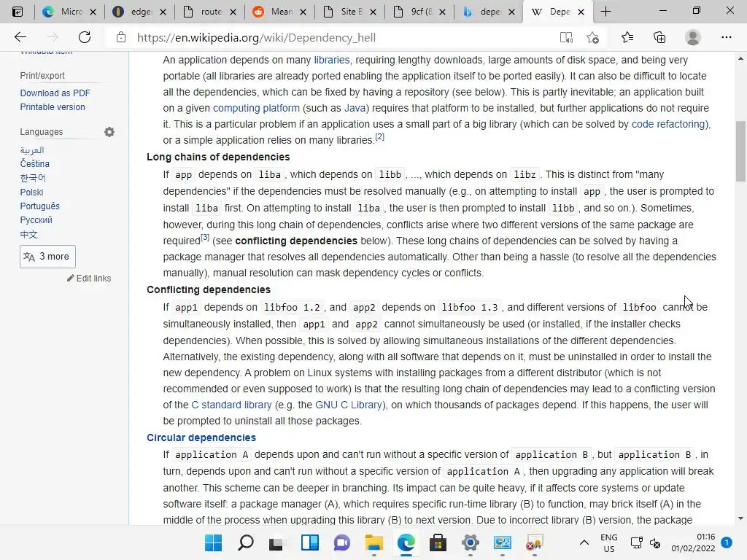This screenshot has width=747, height=560.
Task: Open the ENG US language indicator
Action: [609, 542]
